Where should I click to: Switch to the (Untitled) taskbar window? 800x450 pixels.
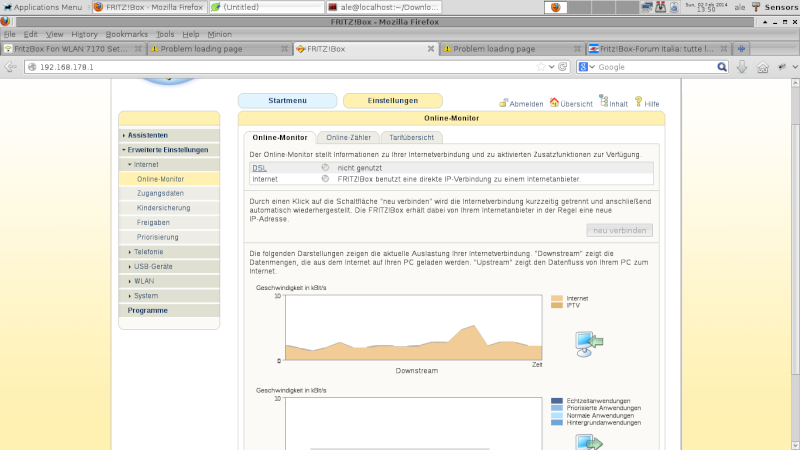click(x=266, y=7)
